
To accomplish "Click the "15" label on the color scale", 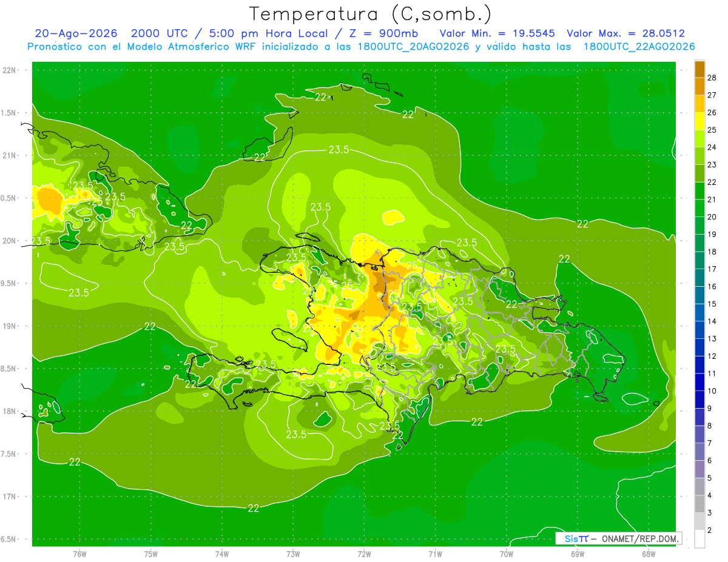I will pos(712,304).
